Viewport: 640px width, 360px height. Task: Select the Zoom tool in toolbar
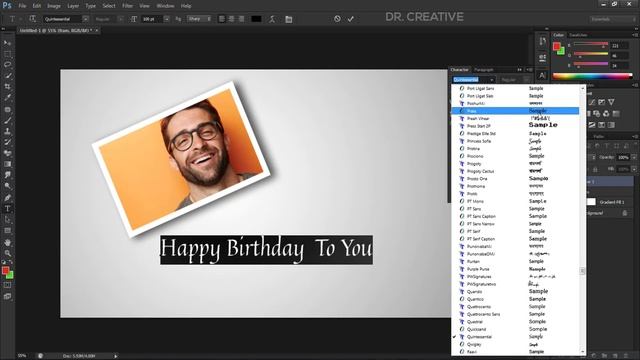[x=7, y=253]
